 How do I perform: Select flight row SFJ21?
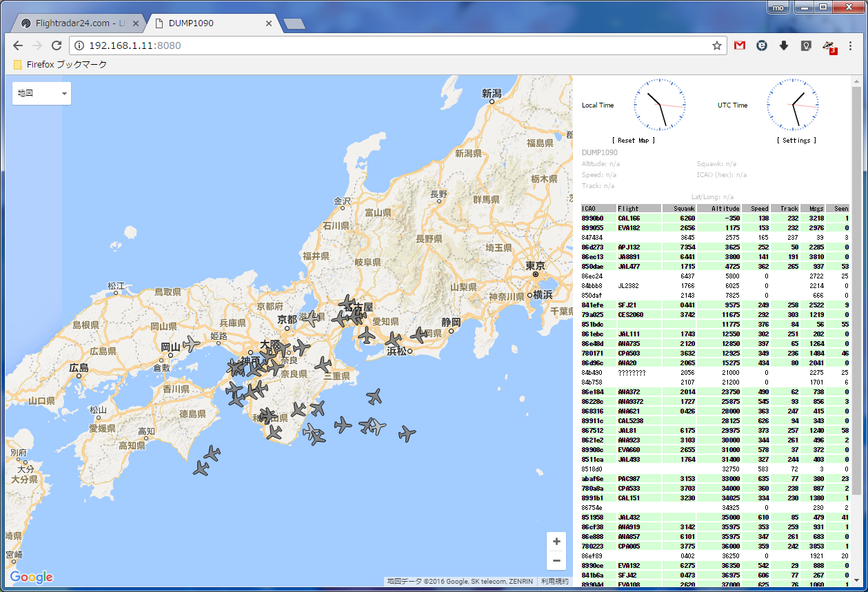[x=715, y=305]
